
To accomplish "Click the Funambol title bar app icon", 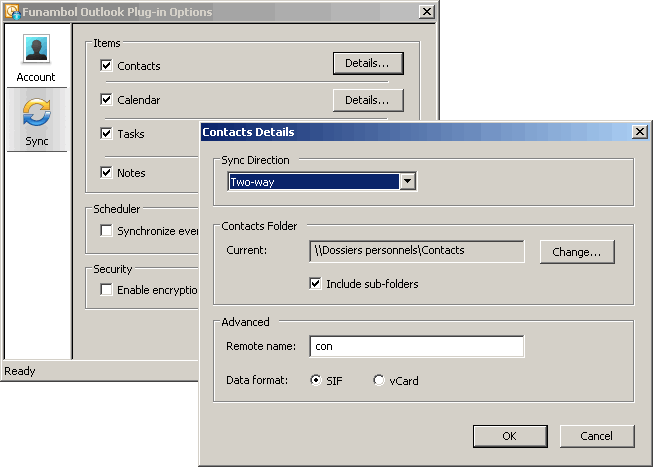I will click(12, 12).
